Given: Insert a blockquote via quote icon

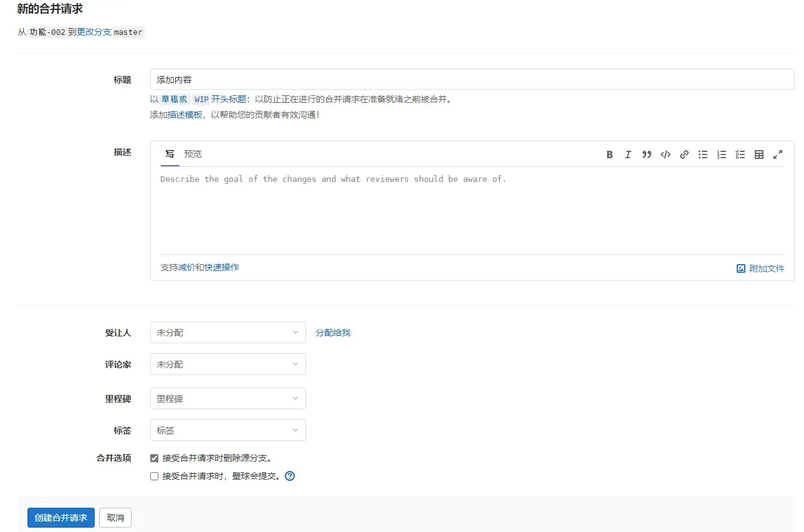Looking at the screenshot, I should (x=647, y=154).
